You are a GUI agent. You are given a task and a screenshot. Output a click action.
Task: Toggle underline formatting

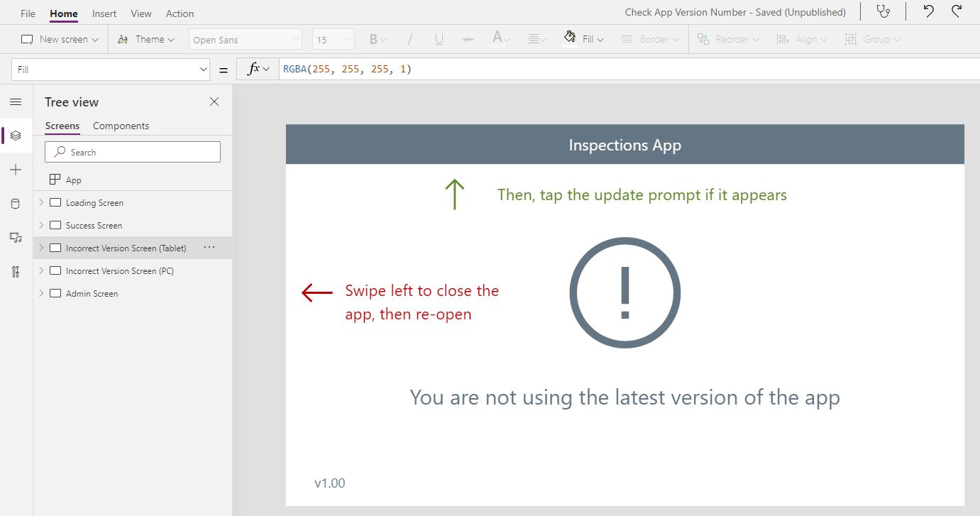[439, 39]
